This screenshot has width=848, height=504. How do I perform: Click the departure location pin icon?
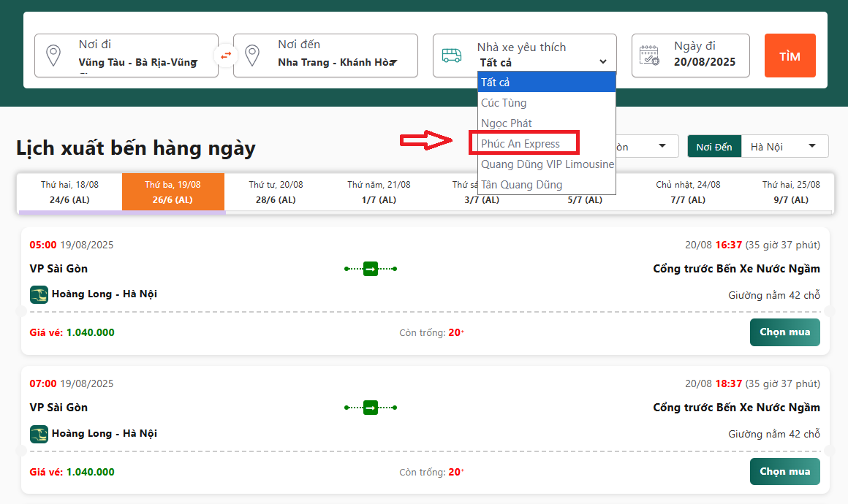(x=53, y=56)
